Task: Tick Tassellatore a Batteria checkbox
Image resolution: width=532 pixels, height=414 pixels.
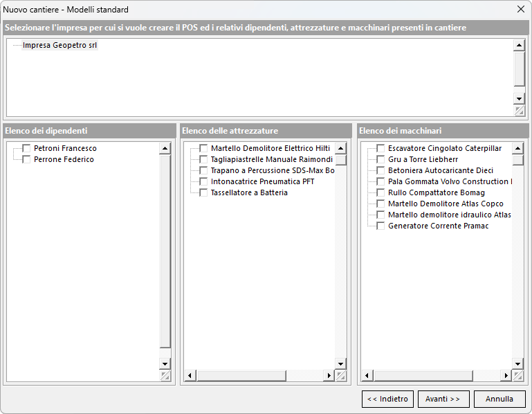Action: (203, 192)
